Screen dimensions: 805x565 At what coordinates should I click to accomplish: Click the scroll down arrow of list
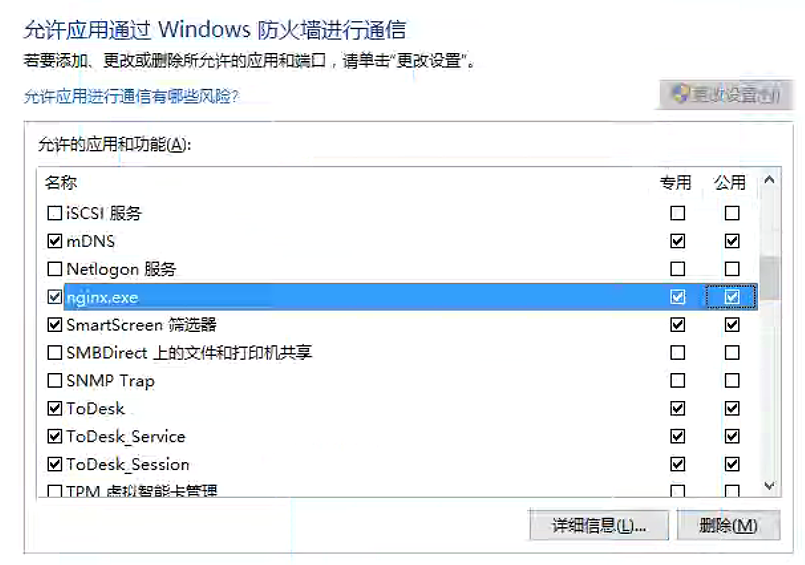(x=769, y=485)
